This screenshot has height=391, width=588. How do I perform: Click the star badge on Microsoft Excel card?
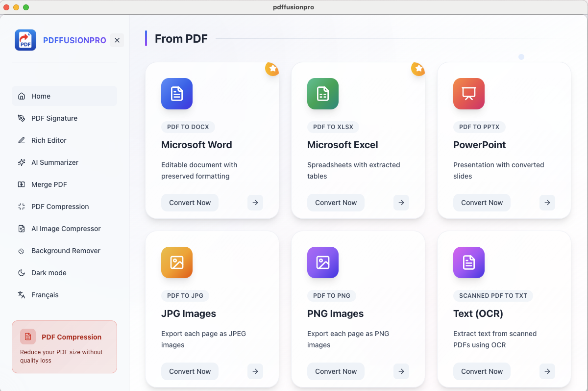tap(418, 69)
